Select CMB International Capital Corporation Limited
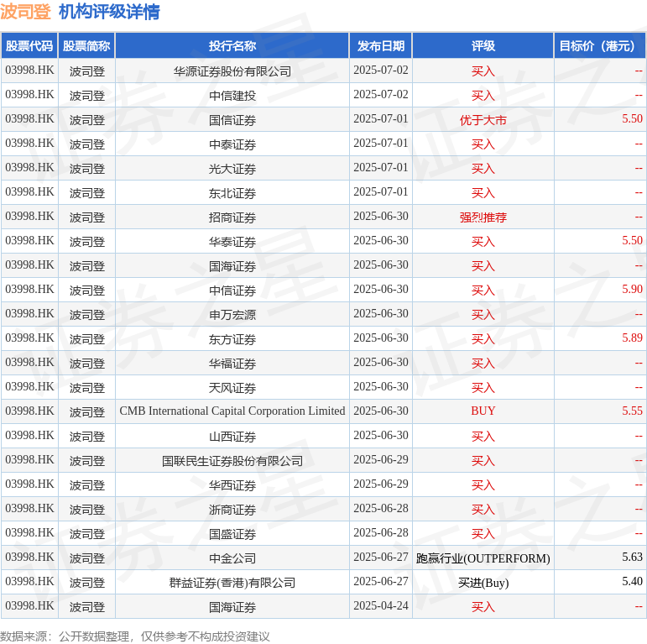This screenshot has width=647, height=644. pyautogui.click(x=232, y=411)
